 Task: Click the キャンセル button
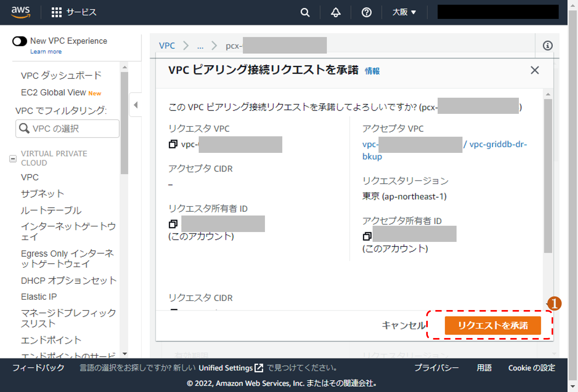click(404, 325)
